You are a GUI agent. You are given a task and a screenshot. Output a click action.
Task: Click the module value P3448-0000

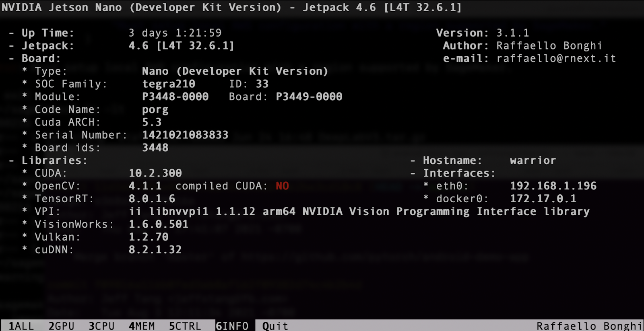point(175,97)
